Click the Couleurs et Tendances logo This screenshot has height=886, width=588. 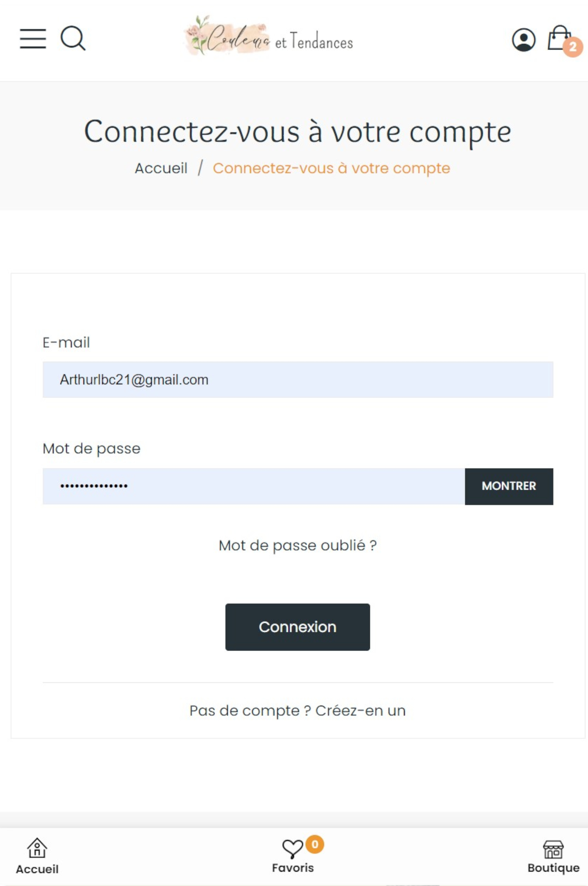click(x=269, y=37)
